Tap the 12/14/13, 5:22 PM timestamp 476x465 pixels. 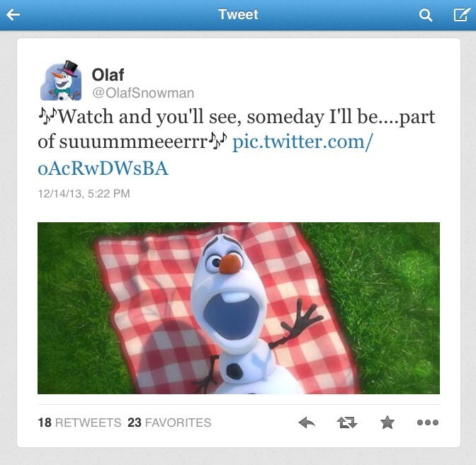pyautogui.click(x=84, y=193)
